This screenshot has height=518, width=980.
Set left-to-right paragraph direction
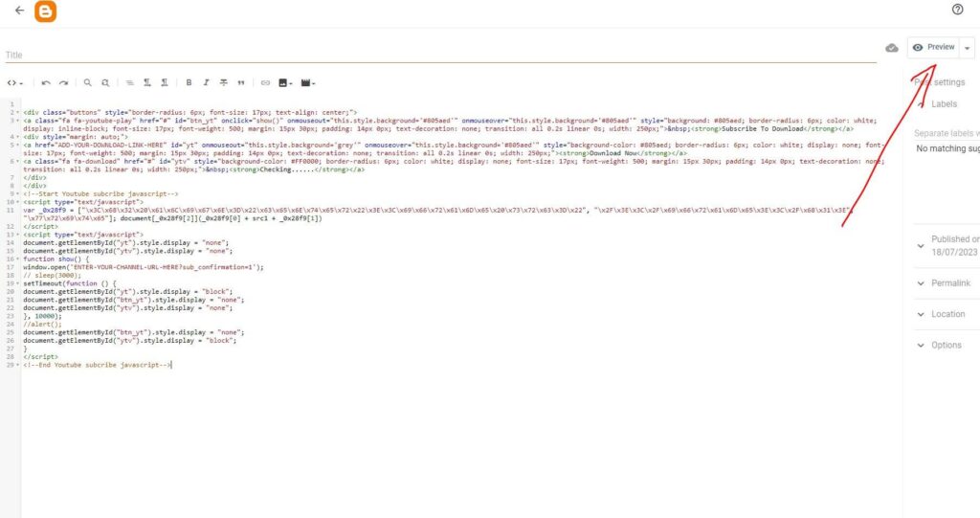click(146, 82)
